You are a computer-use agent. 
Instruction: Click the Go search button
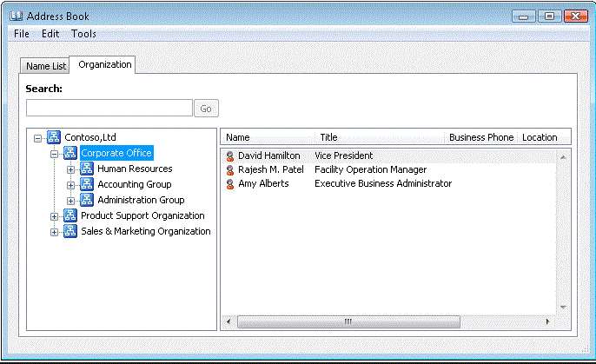click(206, 109)
